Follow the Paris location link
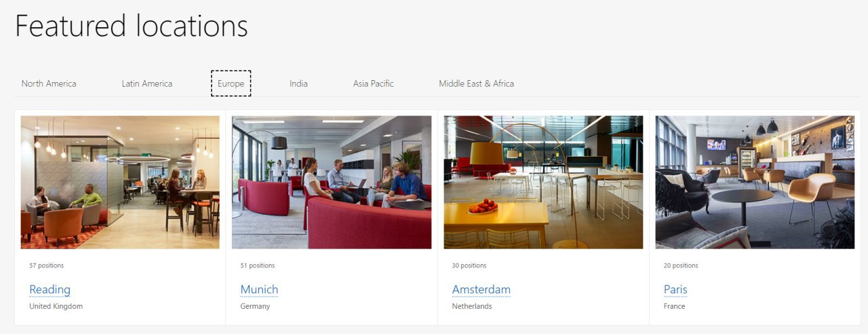Viewport: 868px width, 334px height. 675,290
